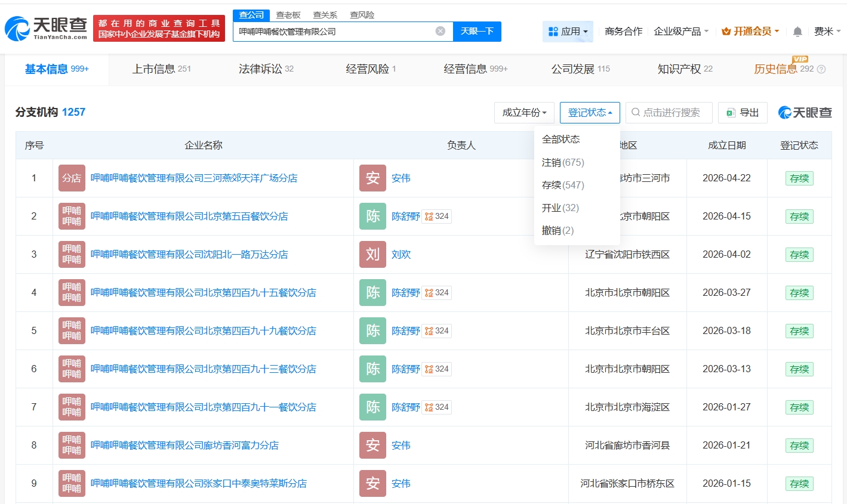Screen dimensions: 847x504
Task: Collapse the open 登记状态 dropdown
Action: coord(589,112)
